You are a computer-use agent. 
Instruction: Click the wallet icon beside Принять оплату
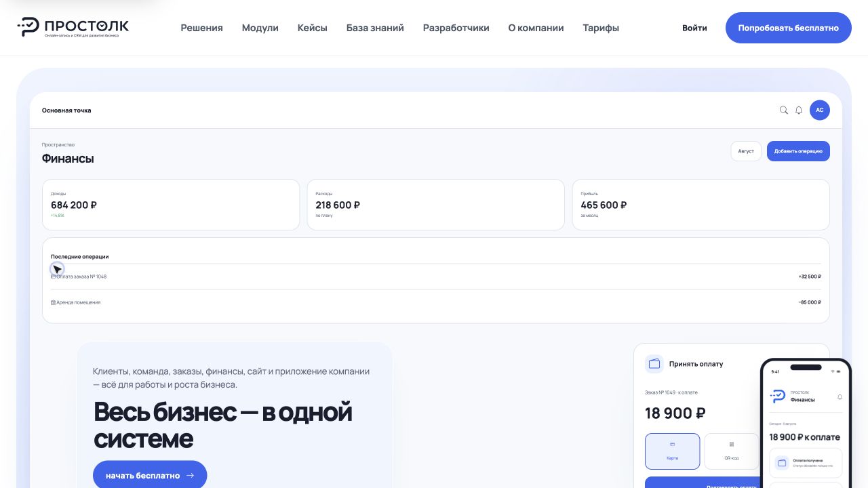click(x=654, y=364)
